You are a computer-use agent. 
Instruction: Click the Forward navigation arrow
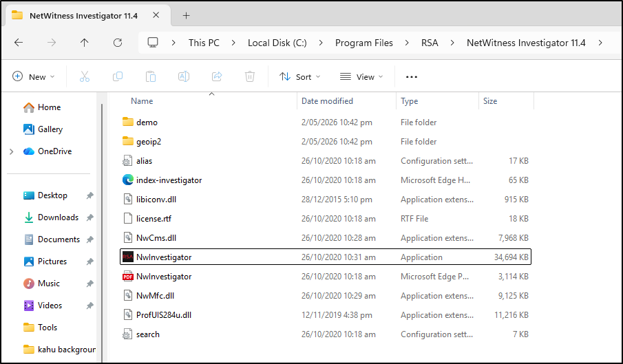52,43
